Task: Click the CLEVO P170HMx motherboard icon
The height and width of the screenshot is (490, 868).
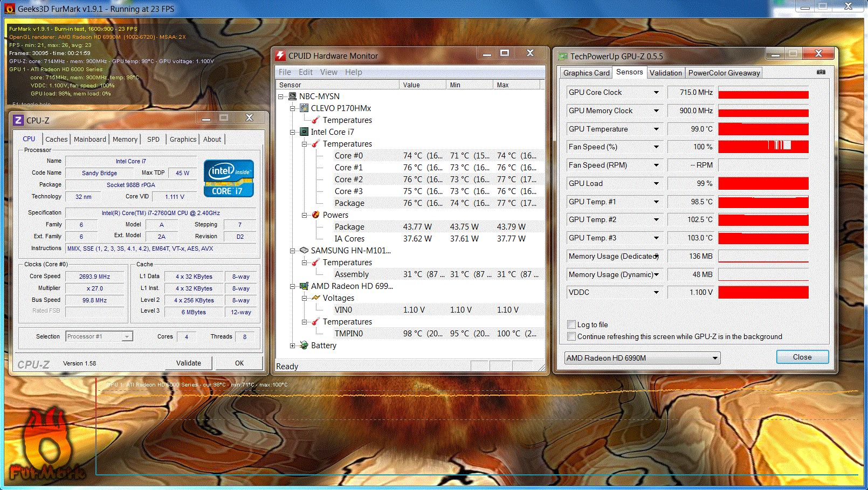Action: (304, 108)
